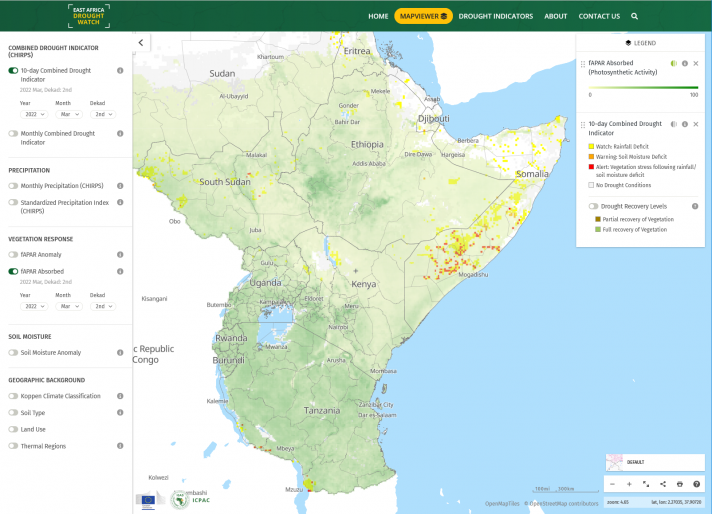Click the search icon in header
This screenshot has width=712, height=514.
click(x=634, y=16)
